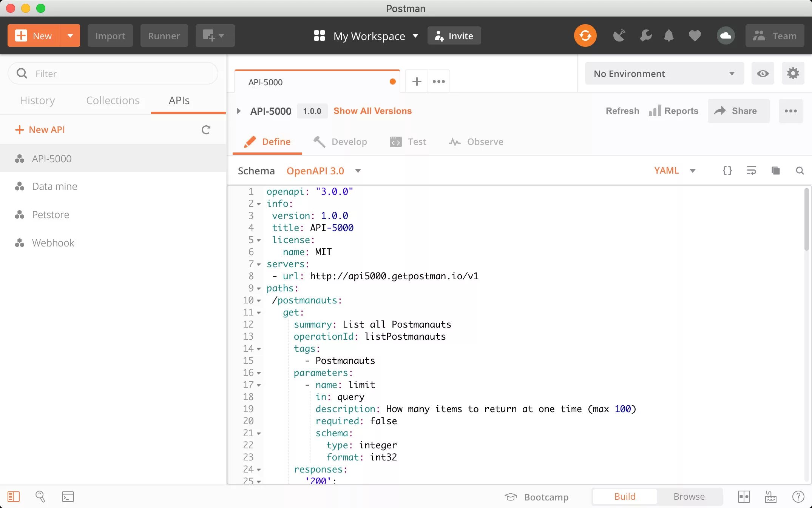This screenshot has height=508, width=812.
Task: Select the Define tab in API editor
Action: coord(276,141)
